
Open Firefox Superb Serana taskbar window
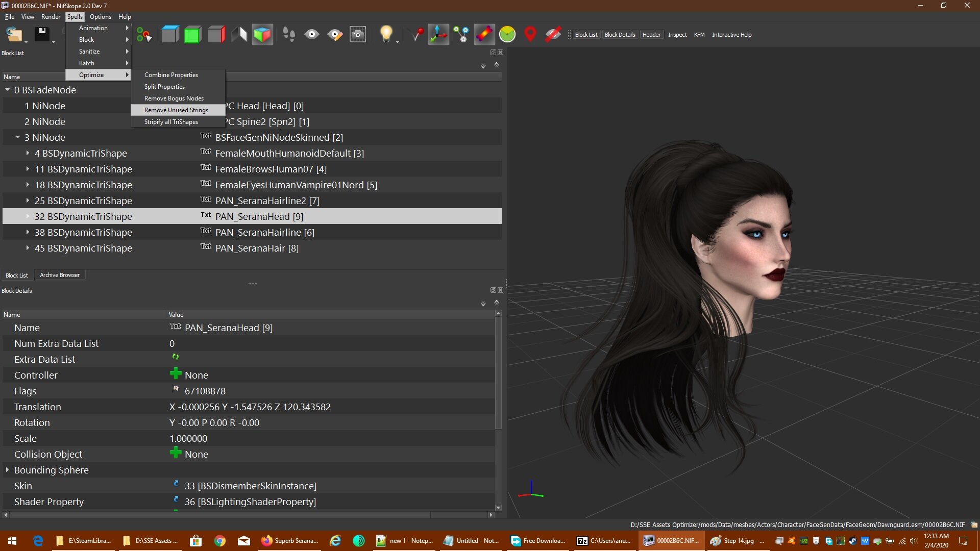pyautogui.click(x=290, y=541)
